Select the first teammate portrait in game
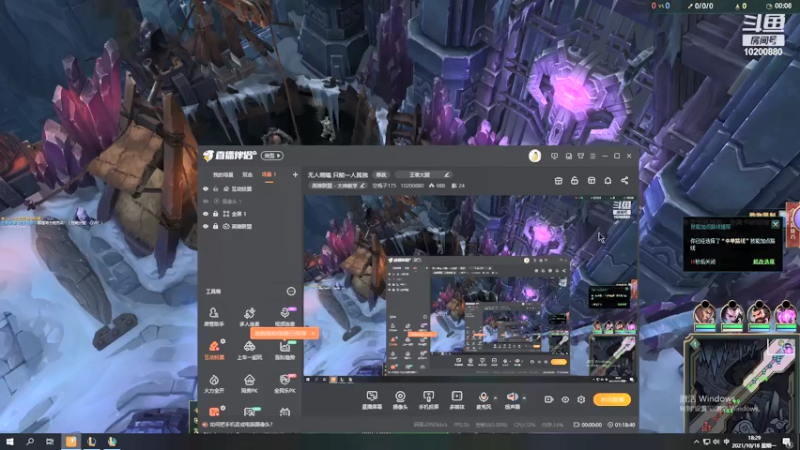The width and height of the screenshot is (800, 450). click(x=705, y=313)
